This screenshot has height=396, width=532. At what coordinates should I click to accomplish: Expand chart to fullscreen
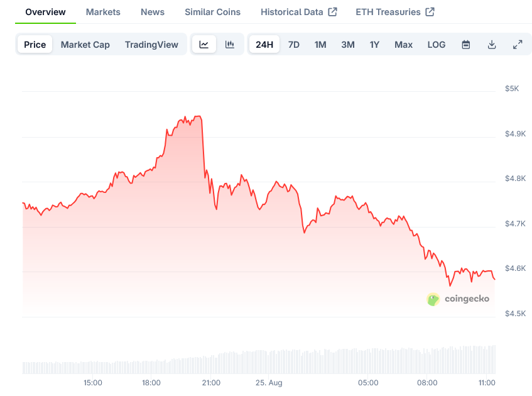pyautogui.click(x=518, y=45)
